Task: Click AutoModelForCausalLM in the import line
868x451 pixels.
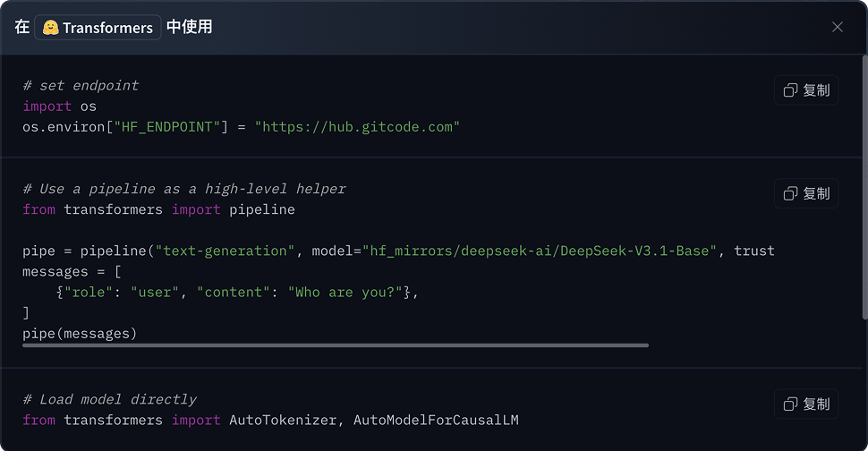Action: [436, 420]
